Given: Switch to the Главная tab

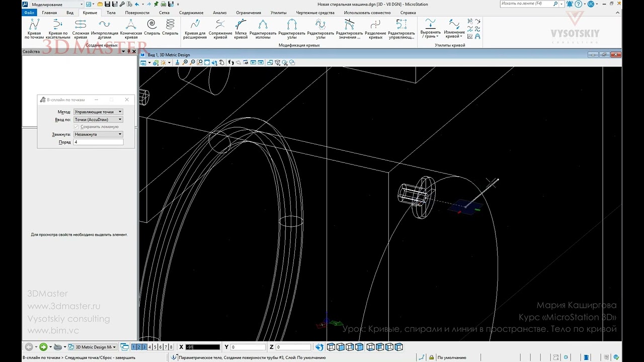Looking at the screenshot, I should pyautogui.click(x=49, y=13).
